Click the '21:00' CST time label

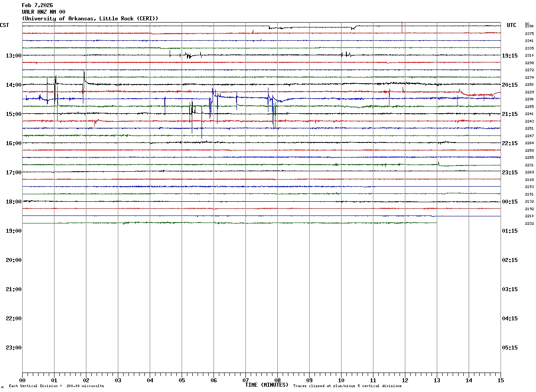click(x=14, y=289)
